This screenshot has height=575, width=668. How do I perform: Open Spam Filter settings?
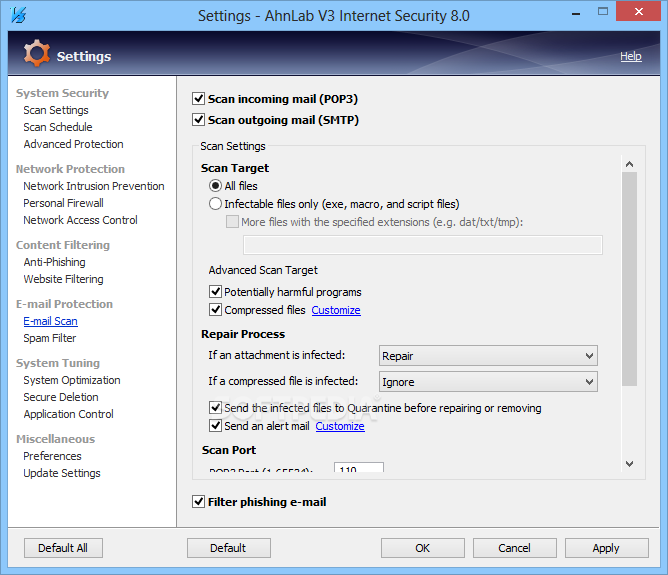tap(50, 338)
